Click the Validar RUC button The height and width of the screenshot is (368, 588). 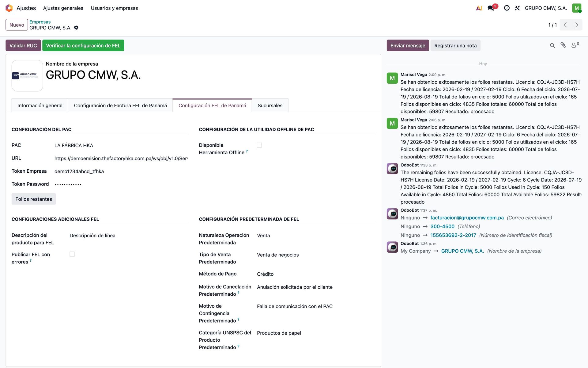coord(23,45)
